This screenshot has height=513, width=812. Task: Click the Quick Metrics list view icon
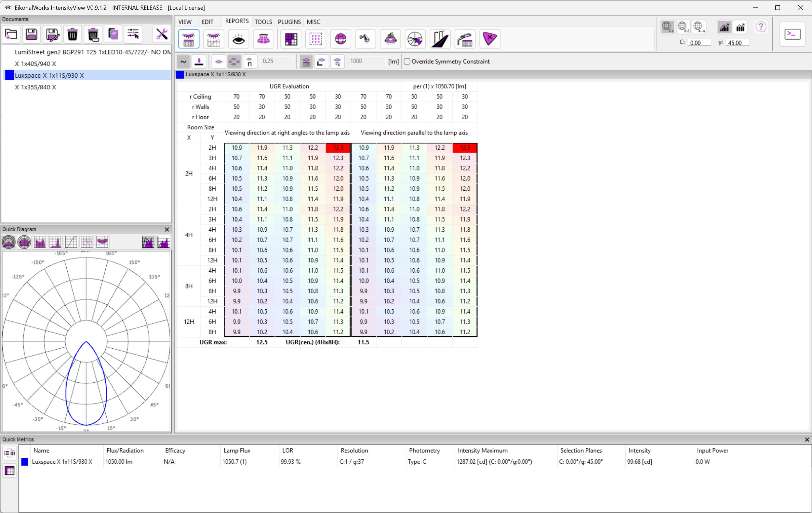10,453
